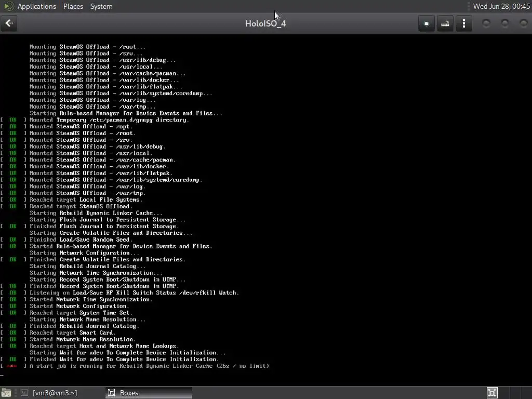Click 'Reached target SteamOS Offload.'
The image size is (532, 399).
[81, 206]
